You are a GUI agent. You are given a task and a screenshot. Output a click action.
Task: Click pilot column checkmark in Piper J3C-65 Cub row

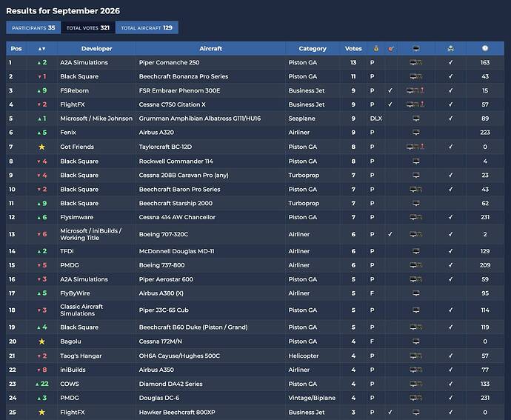coord(451,310)
